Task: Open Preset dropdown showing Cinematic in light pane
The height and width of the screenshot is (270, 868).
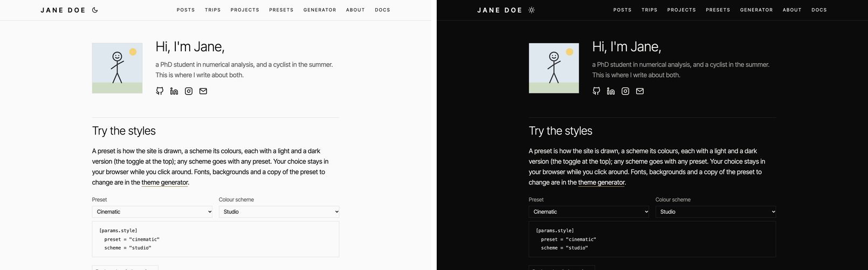Action: click(x=153, y=212)
